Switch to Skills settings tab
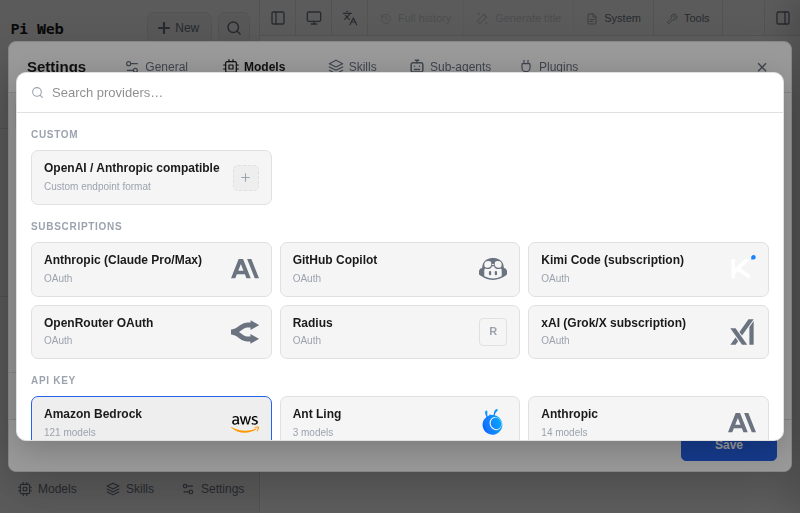Screen dimensions: 800x513 coord(353,66)
